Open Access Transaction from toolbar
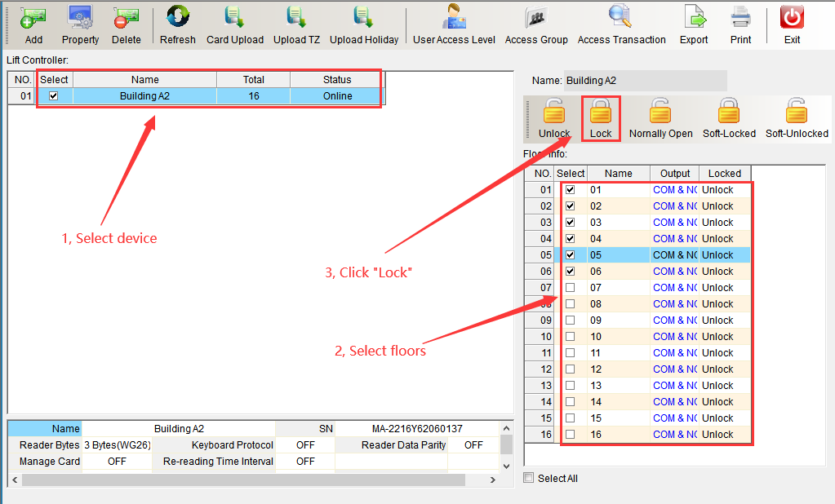 click(621, 18)
